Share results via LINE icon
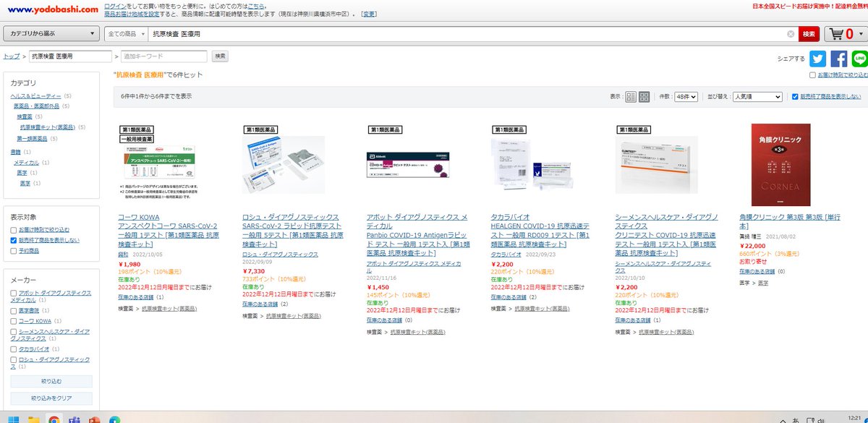The image size is (868, 423). click(x=859, y=59)
